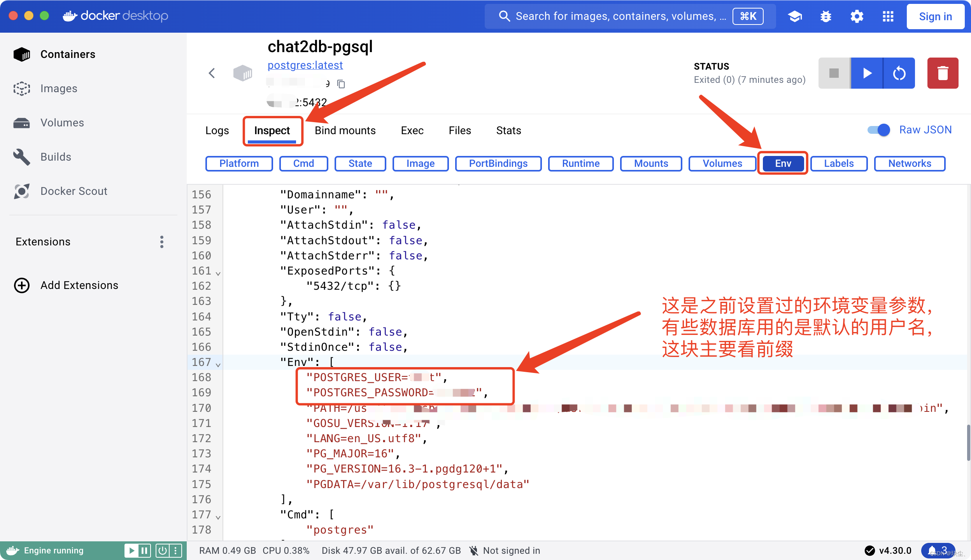Open the apps grid icon
The width and height of the screenshot is (971, 560).
pos(888,16)
